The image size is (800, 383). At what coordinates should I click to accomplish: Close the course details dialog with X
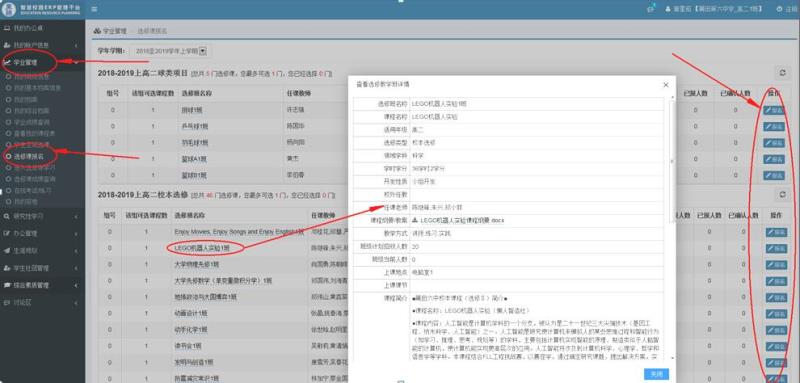coord(665,85)
